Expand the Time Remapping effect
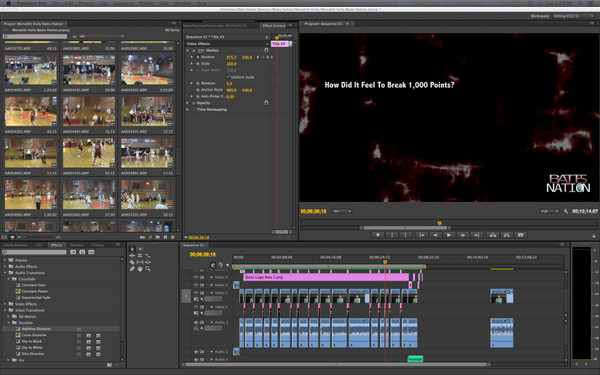 pos(188,109)
